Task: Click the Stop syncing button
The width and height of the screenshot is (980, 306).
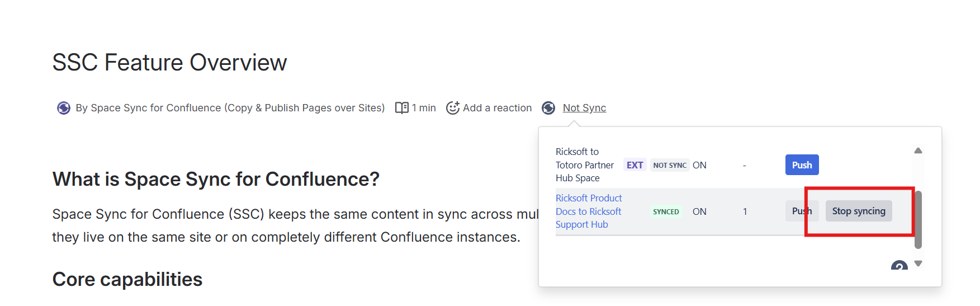Action: pos(859,211)
